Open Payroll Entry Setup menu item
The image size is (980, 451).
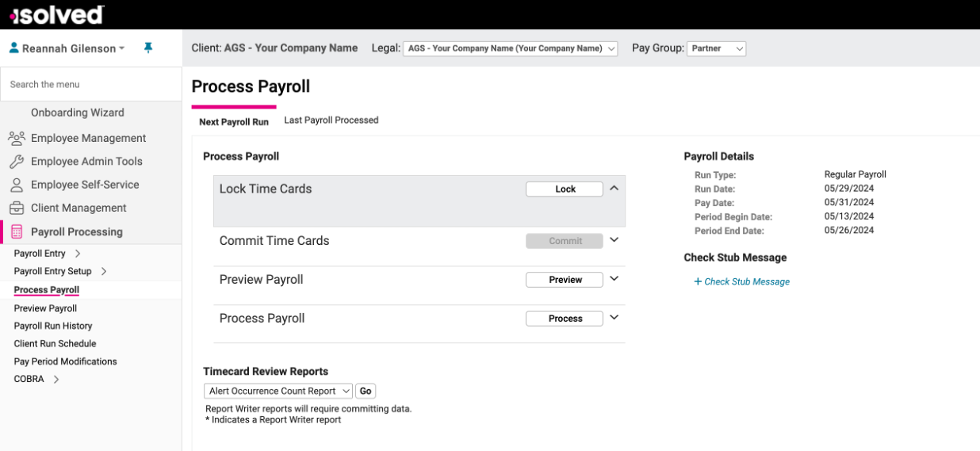pyautogui.click(x=52, y=271)
